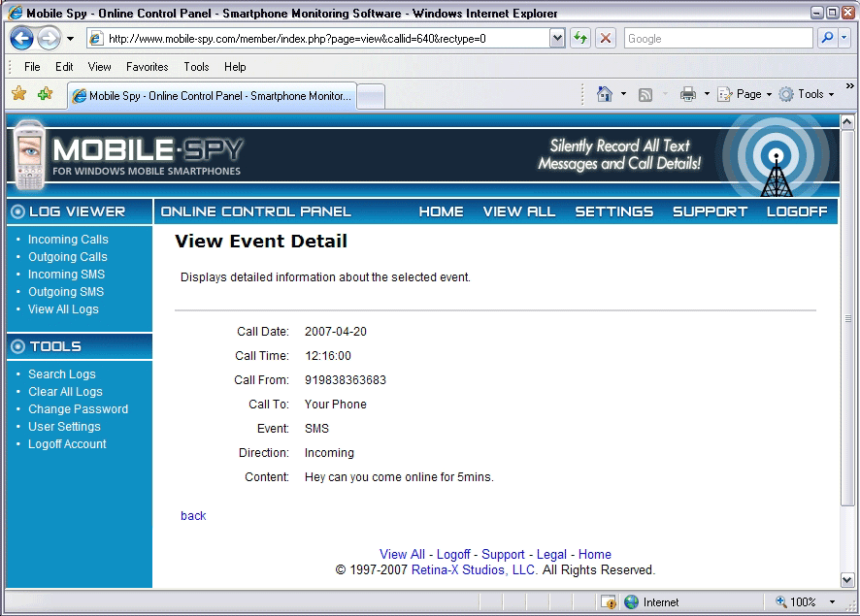Image resolution: width=860 pixels, height=616 pixels.
Task: Expand the Home button dropdown arrow
Action: coord(623,94)
